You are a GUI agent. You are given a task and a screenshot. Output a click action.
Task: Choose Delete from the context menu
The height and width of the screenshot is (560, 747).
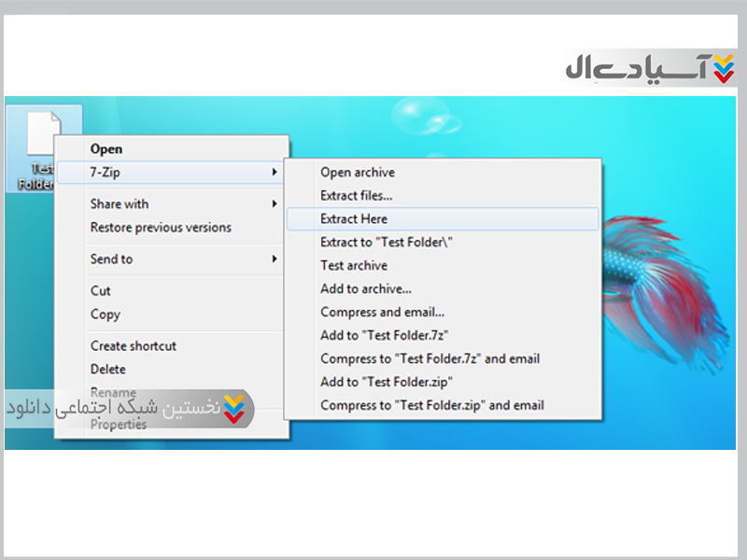(108, 370)
